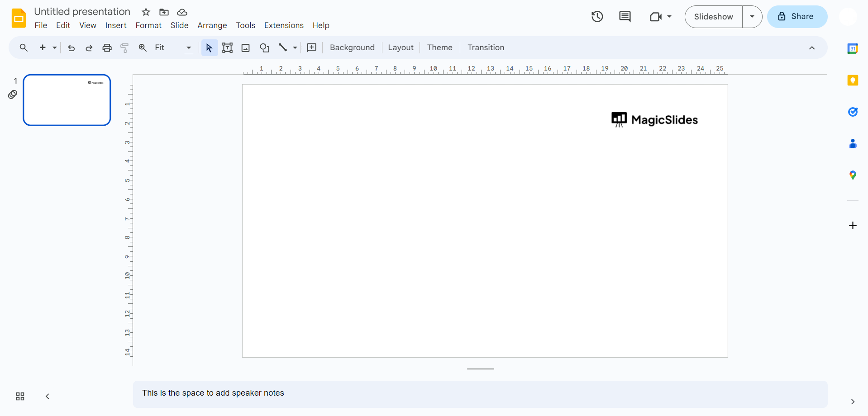Expand the new slide layout dropdown arrow
Viewport: 868px width, 416px height.
tap(54, 48)
